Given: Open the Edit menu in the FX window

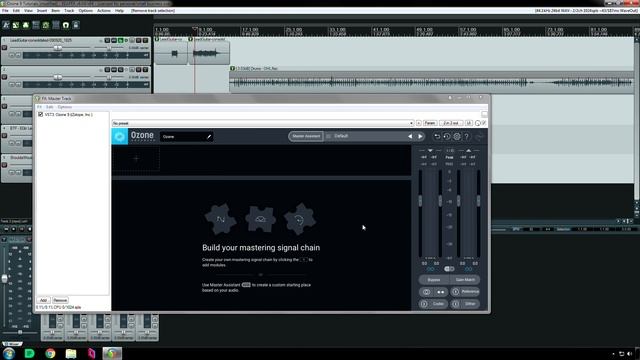Looking at the screenshot, I should tap(49, 107).
